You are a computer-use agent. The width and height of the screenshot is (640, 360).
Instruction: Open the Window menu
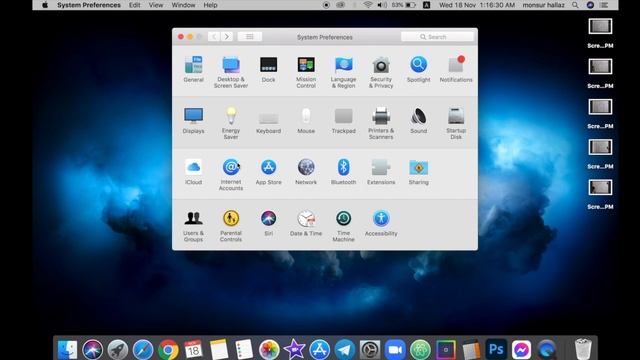(x=183, y=5)
